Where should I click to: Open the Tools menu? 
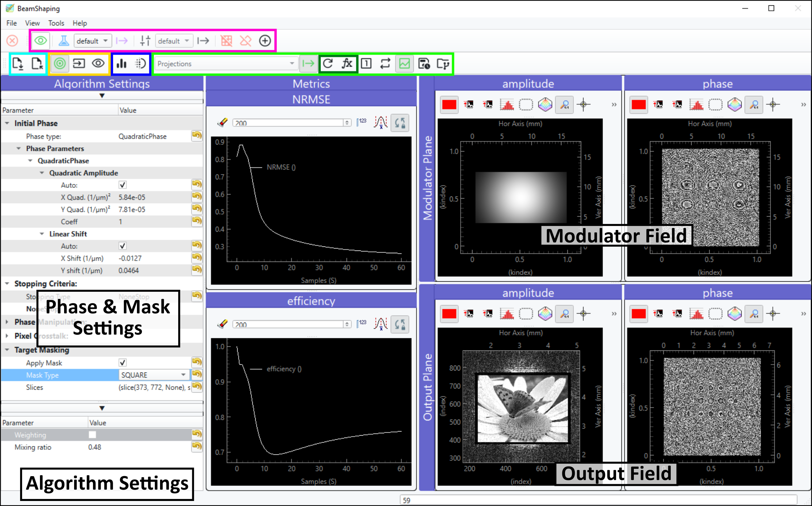coord(56,23)
